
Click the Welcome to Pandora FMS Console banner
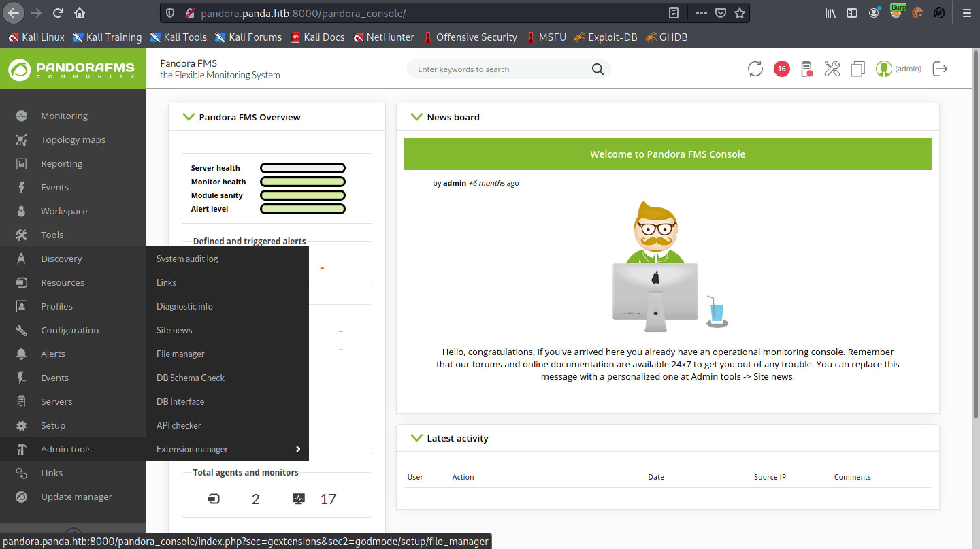click(x=668, y=154)
